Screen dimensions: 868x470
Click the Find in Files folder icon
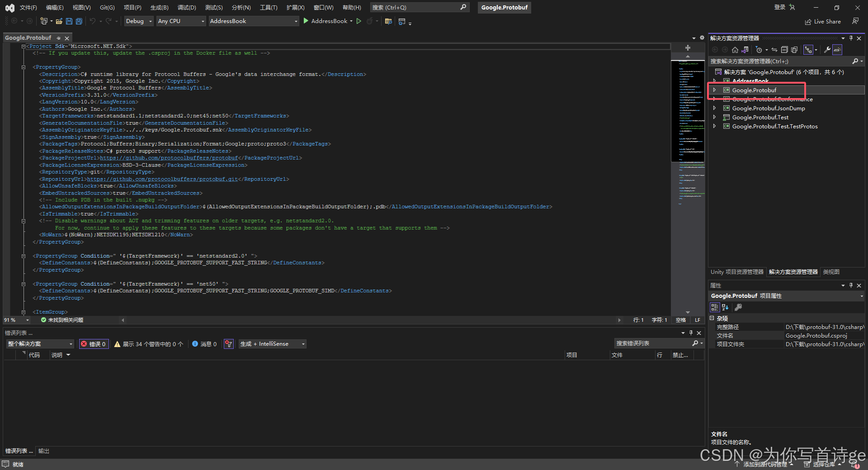pos(388,21)
